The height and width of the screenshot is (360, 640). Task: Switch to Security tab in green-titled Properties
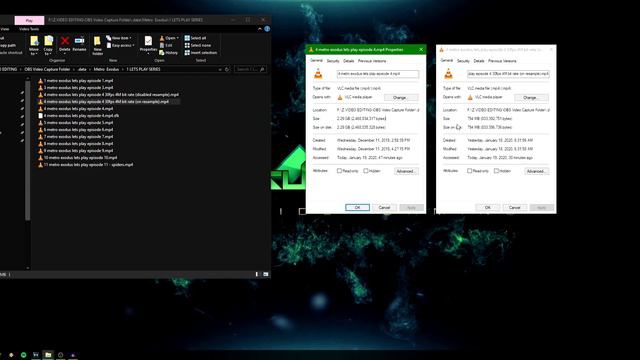click(333, 61)
